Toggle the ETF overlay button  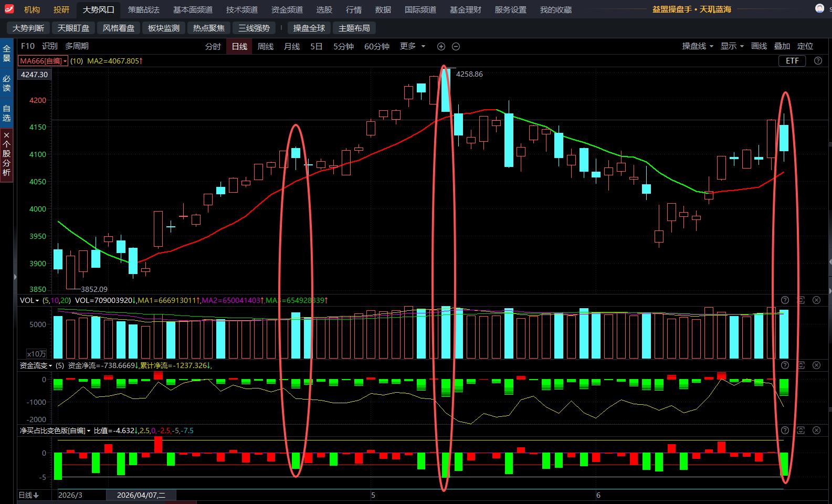[792, 61]
